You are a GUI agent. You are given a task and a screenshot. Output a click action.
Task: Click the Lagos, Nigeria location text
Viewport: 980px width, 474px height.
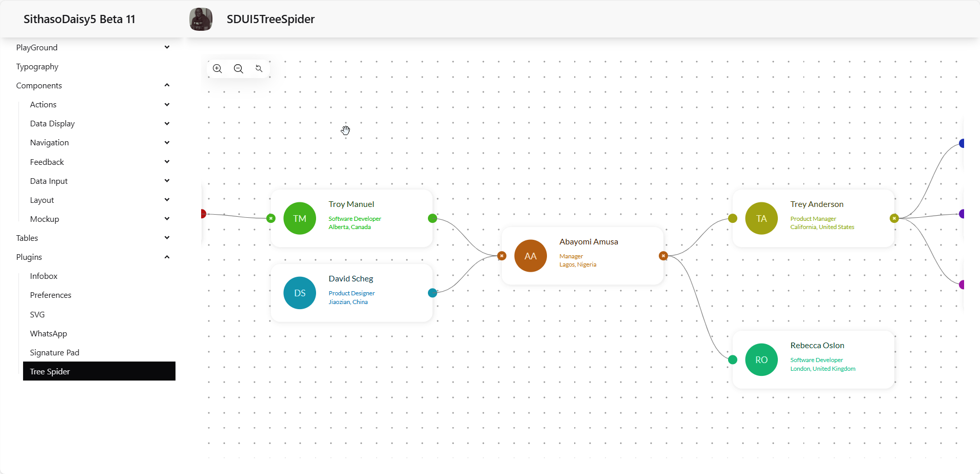(x=578, y=264)
